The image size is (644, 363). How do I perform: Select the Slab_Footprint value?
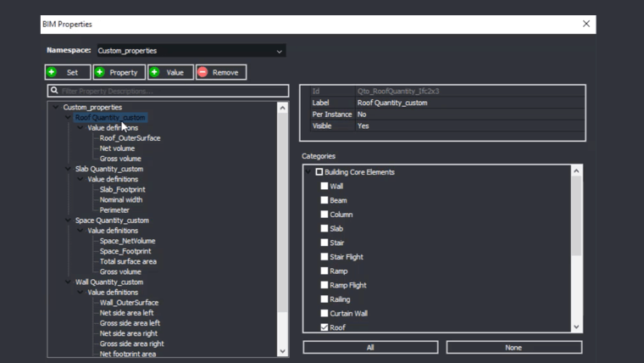(x=122, y=189)
